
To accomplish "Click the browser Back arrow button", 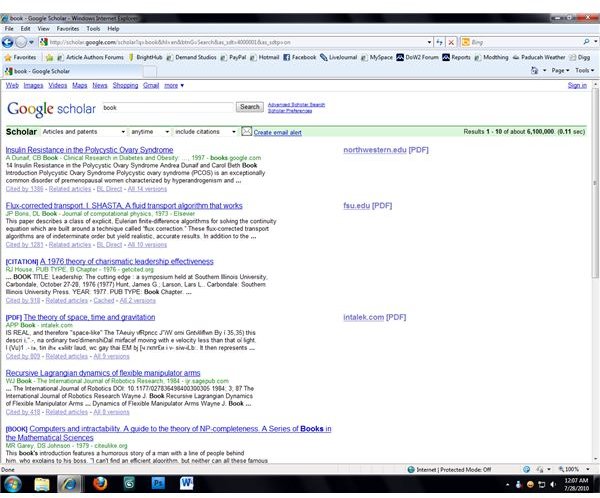I will pyautogui.click(x=7, y=42).
